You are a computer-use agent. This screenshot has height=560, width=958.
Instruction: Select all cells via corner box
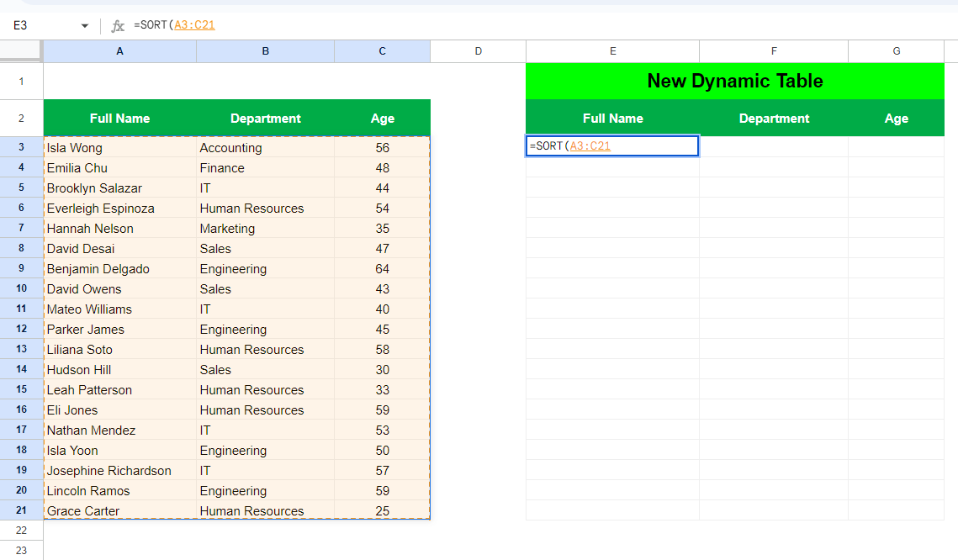[21, 51]
